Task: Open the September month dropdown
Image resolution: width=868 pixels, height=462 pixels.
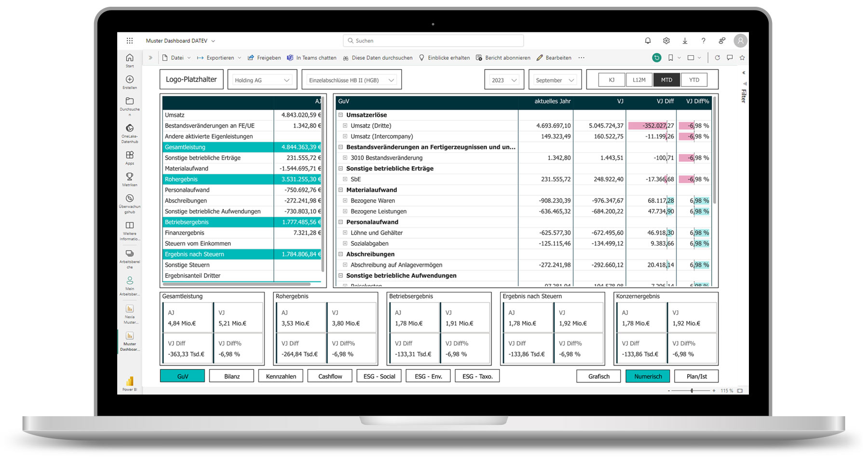Action: [x=554, y=79]
